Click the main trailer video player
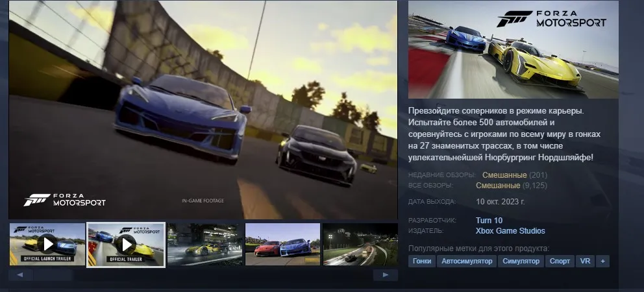Image resolution: width=644 pixels, height=292 pixels. (203, 110)
